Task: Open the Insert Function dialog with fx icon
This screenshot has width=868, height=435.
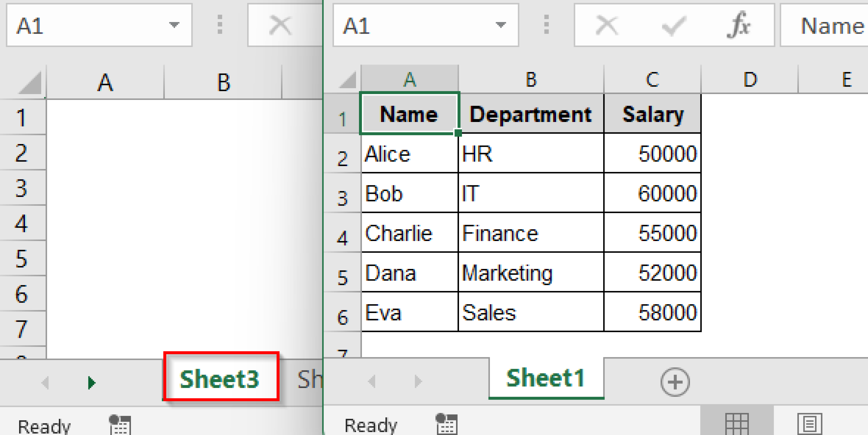Action: pyautogui.click(x=738, y=25)
